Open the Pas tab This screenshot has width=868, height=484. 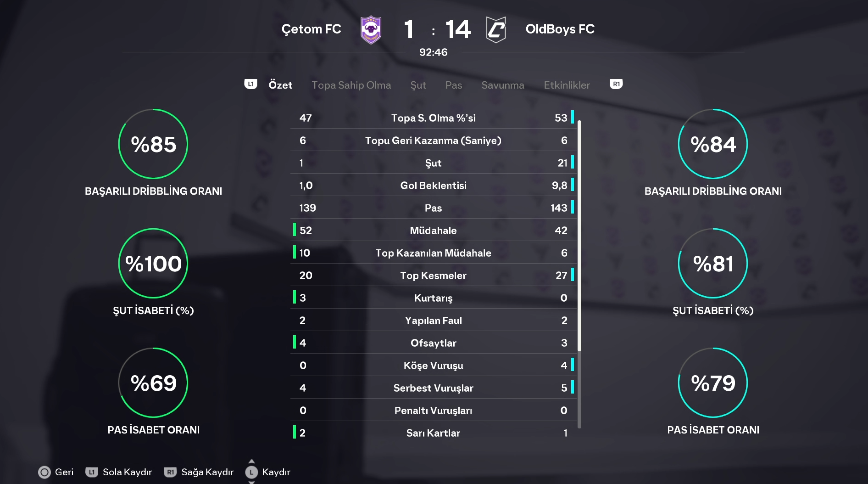tap(453, 85)
